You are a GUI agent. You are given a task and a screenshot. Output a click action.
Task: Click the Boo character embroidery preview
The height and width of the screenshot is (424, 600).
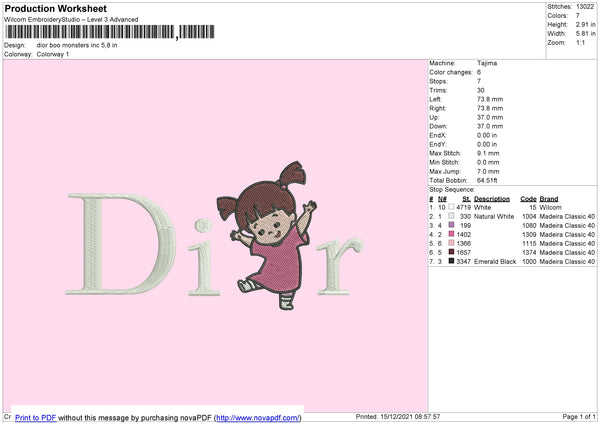tap(268, 234)
